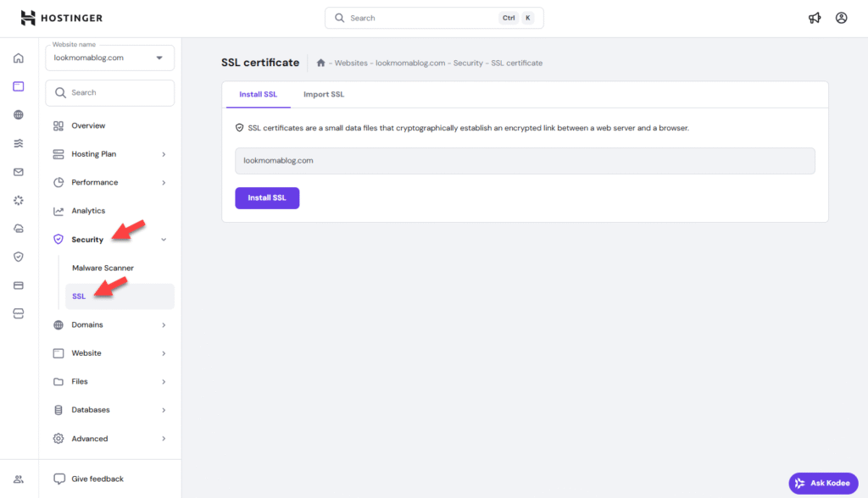The height and width of the screenshot is (498, 868).
Task: Open the emails envelope icon in rail
Action: [19, 172]
